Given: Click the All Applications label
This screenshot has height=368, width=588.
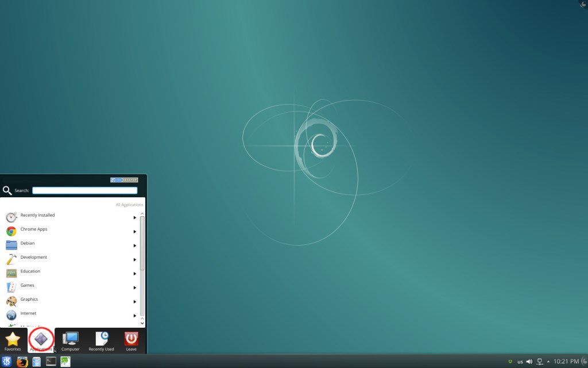Looking at the screenshot, I should [129, 205].
